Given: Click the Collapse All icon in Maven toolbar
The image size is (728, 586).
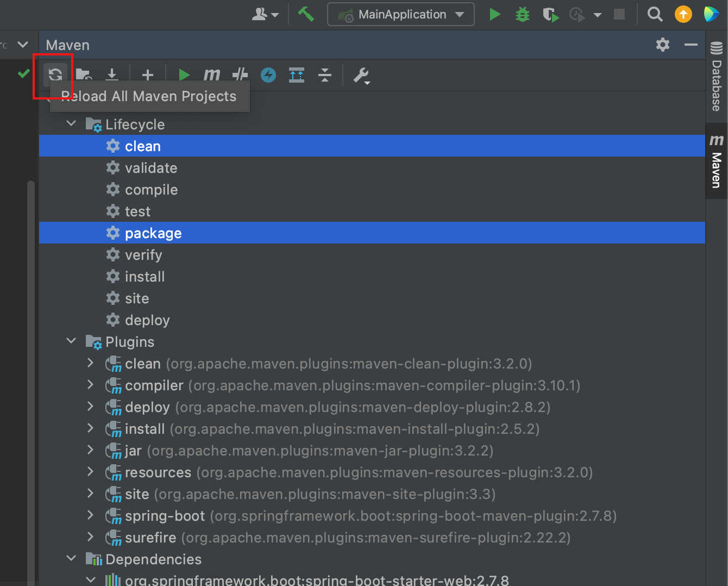Looking at the screenshot, I should pos(325,74).
